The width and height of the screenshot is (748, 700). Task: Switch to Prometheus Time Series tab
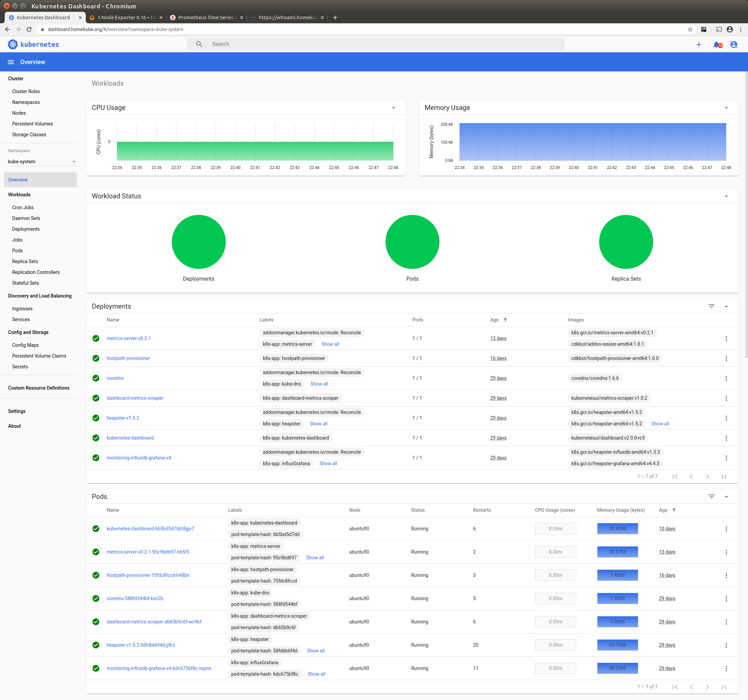(x=206, y=17)
